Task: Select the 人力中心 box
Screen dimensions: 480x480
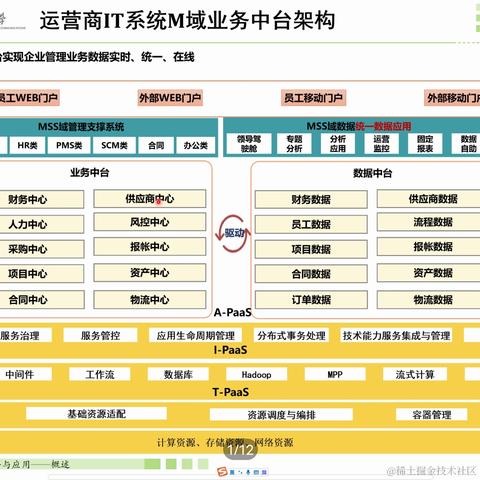Action: pyautogui.click(x=41, y=224)
